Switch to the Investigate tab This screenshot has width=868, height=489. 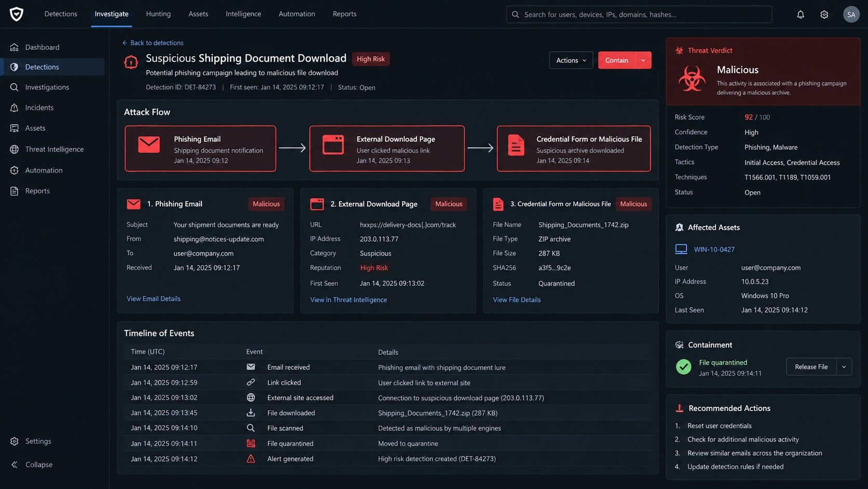[x=112, y=14]
